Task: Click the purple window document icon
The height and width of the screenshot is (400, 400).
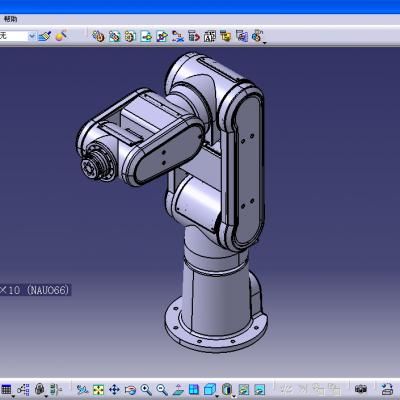Action: click(242, 36)
